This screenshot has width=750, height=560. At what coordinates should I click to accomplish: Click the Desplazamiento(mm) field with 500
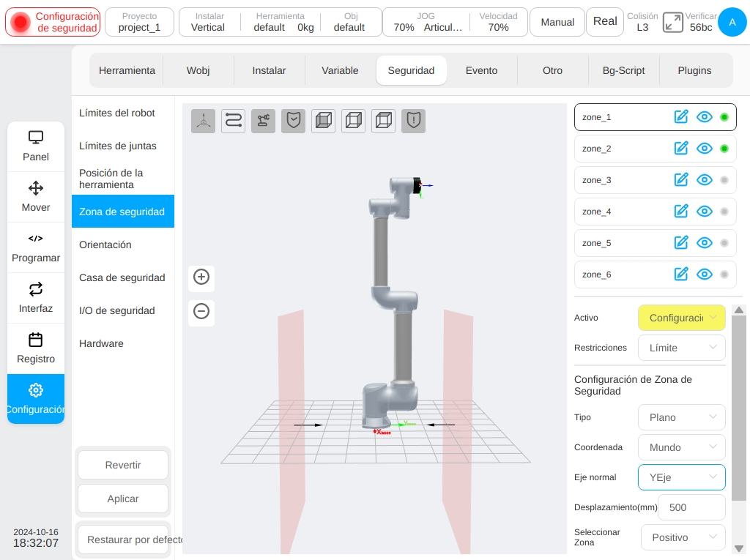(691, 507)
